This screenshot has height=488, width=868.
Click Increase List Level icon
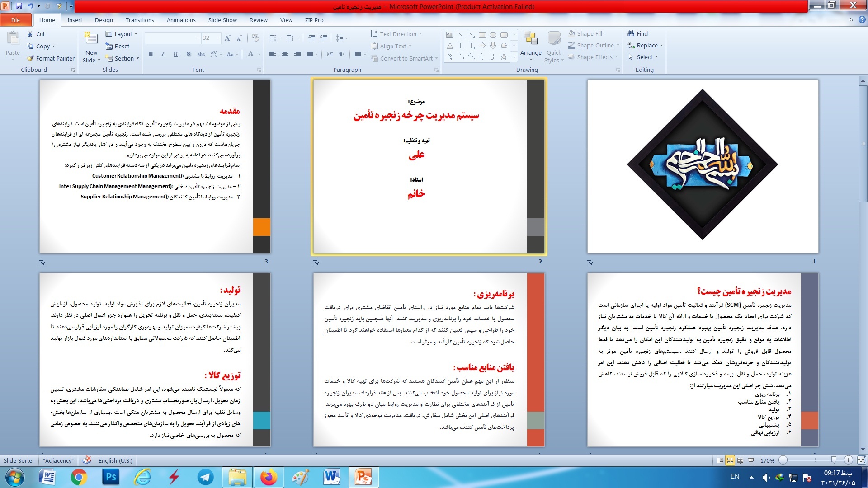[323, 38]
